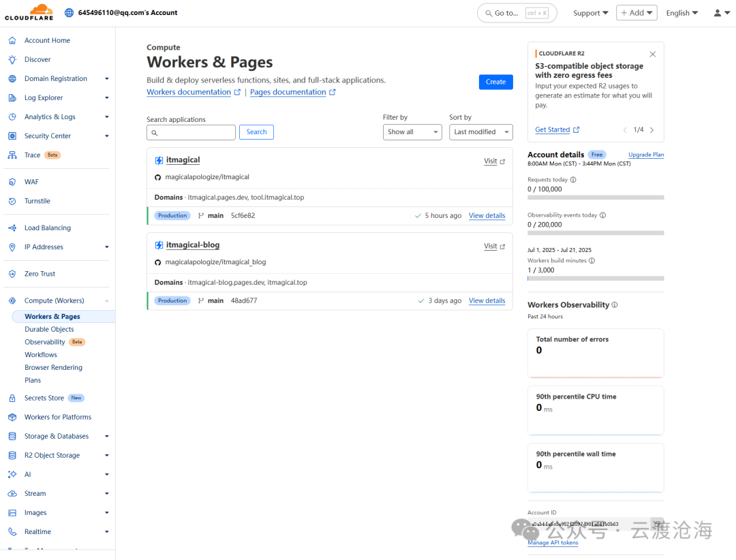Open Trace Beta from the sidebar icon

pos(12,155)
